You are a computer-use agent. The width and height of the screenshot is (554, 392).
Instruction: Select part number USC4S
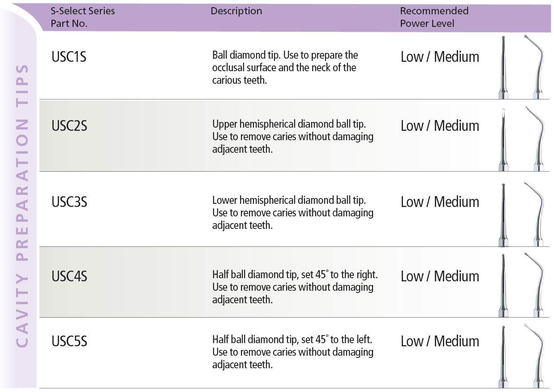[x=69, y=276]
